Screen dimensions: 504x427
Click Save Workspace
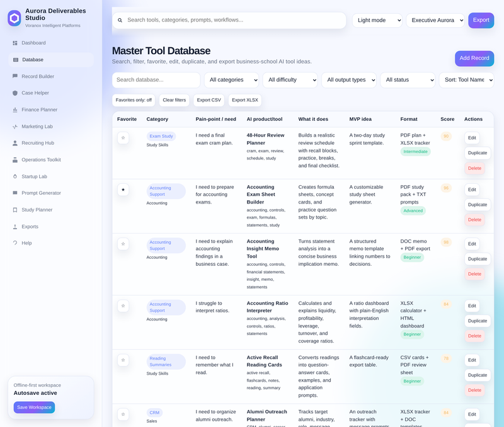[x=34, y=407]
